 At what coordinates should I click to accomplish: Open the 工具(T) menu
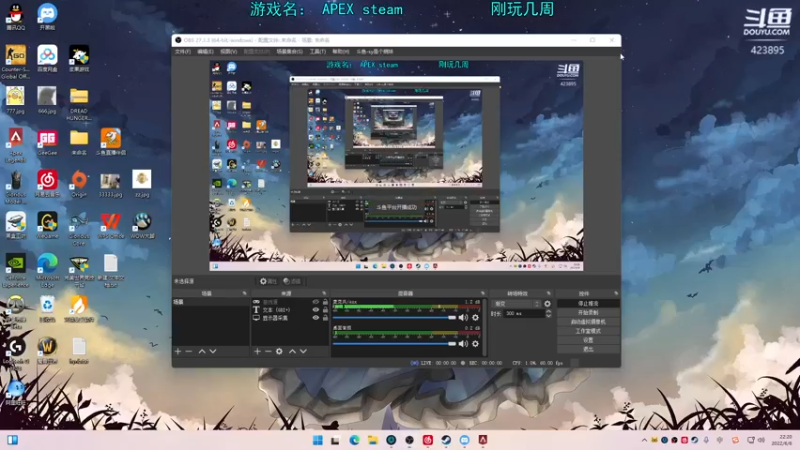tap(317, 52)
